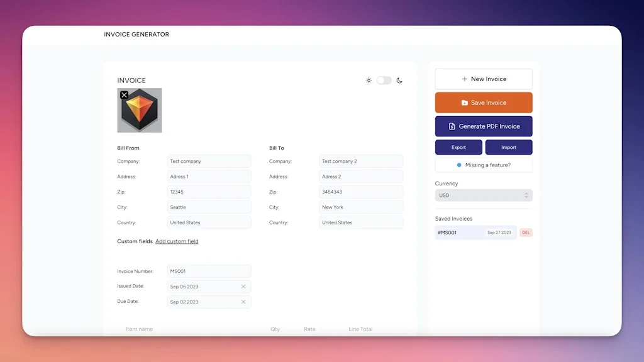The width and height of the screenshot is (644, 362).
Task: Delete saved invoice MS001 with DEL
Action: [526, 233]
